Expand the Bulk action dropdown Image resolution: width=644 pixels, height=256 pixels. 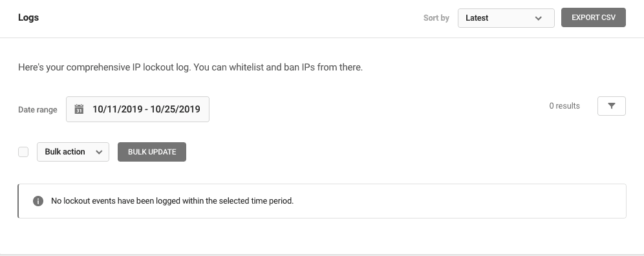coord(73,152)
